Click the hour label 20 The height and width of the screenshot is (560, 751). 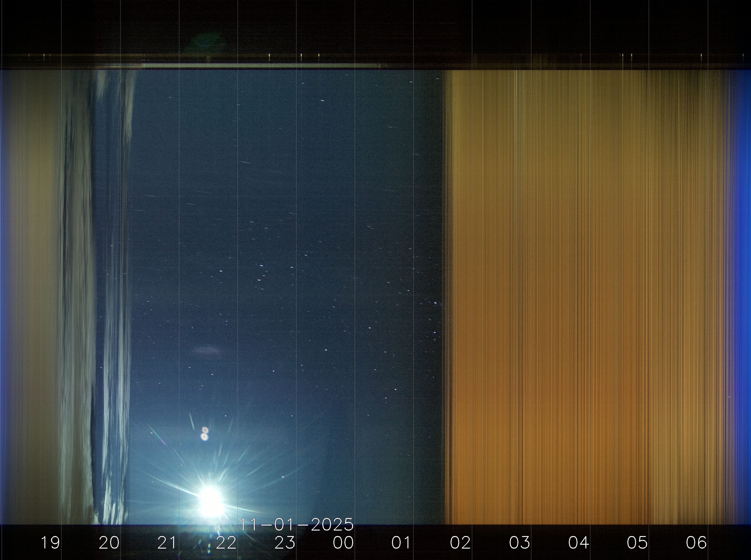click(x=109, y=543)
